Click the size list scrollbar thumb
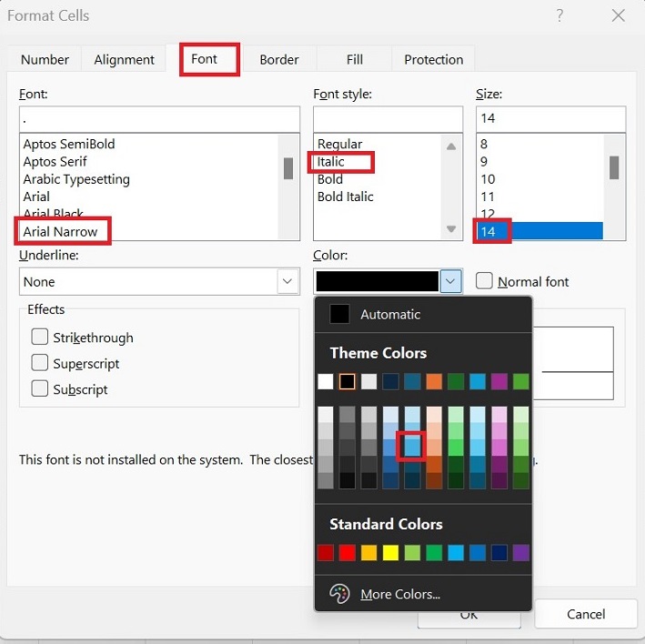The height and width of the screenshot is (644, 645). pos(614,167)
